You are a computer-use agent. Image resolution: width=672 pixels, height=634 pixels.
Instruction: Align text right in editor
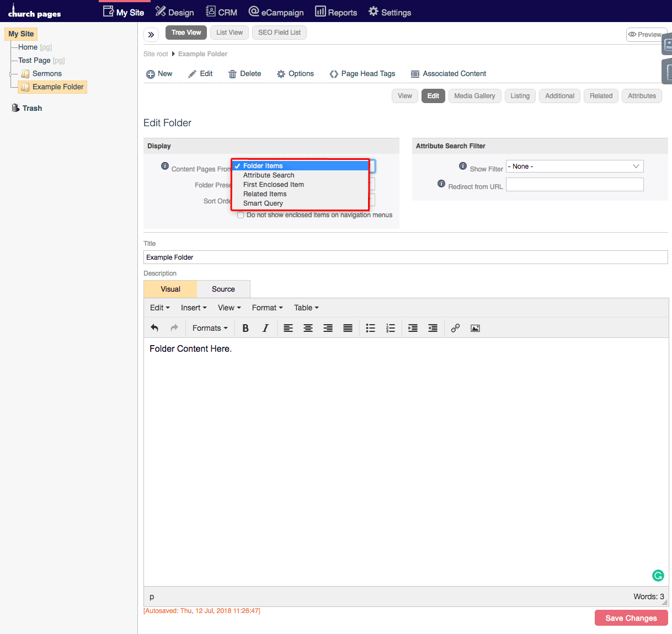tap(328, 328)
